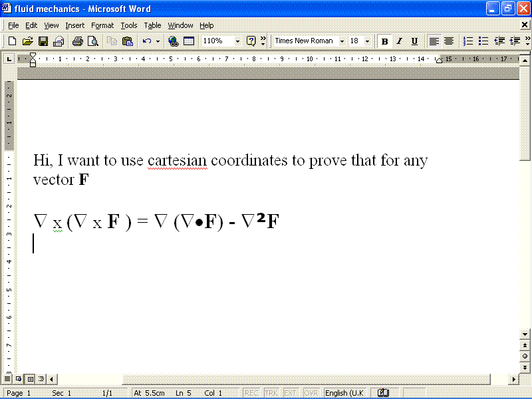Expand the Times New Roman font dropdown
The width and height of the screenshot is (532, 399).
click(x=342, y=41)
